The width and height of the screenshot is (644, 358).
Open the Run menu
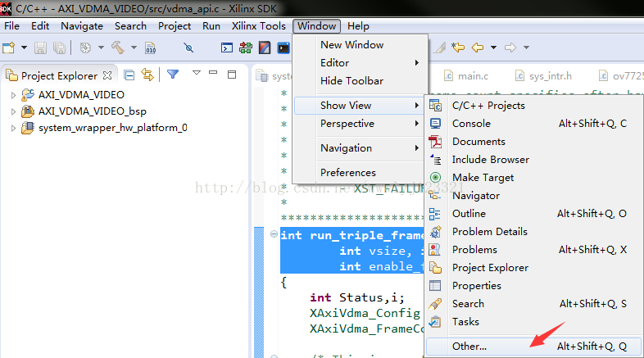(x=211, y=26)
